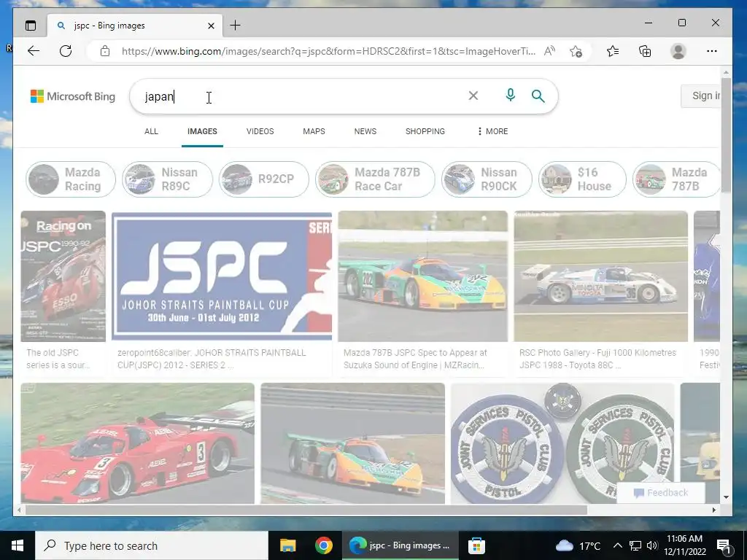Start voice search with microphone
747x560 pixels.
tap(510, 96)
